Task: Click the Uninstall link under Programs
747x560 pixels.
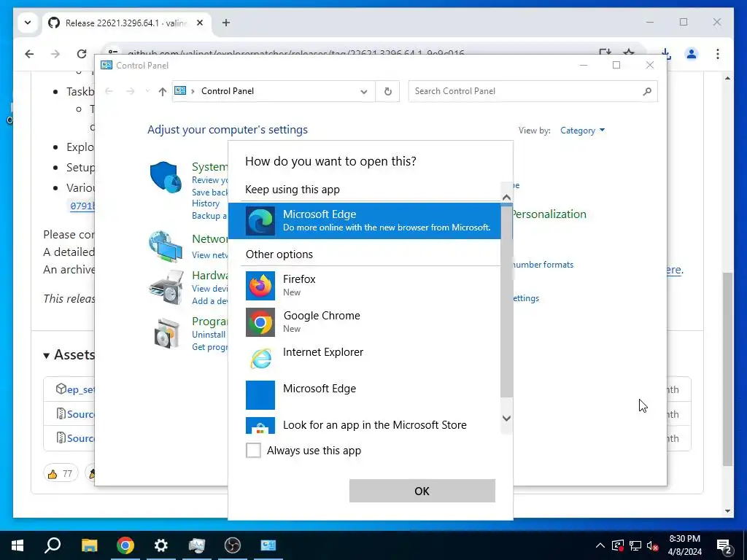Action: coord(209,334)
